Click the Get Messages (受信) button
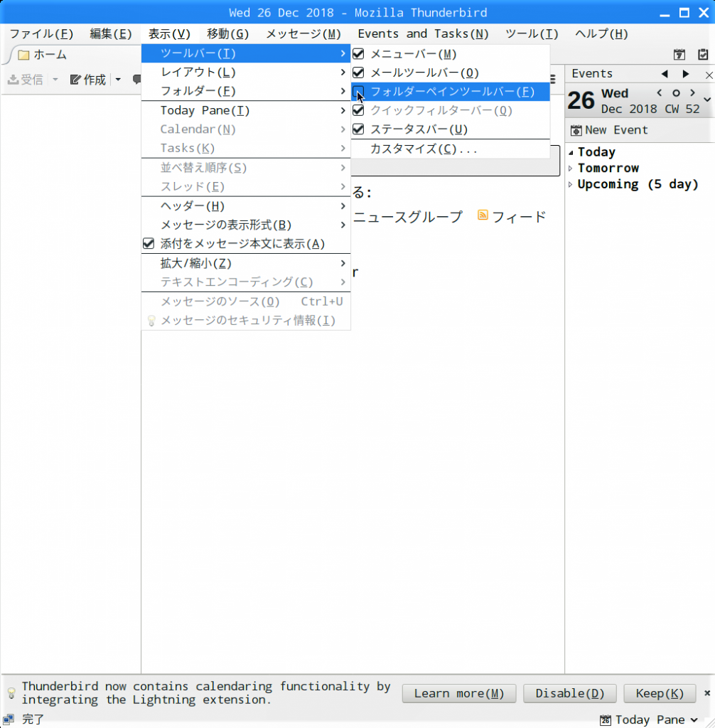 click(x=26, y=80)
